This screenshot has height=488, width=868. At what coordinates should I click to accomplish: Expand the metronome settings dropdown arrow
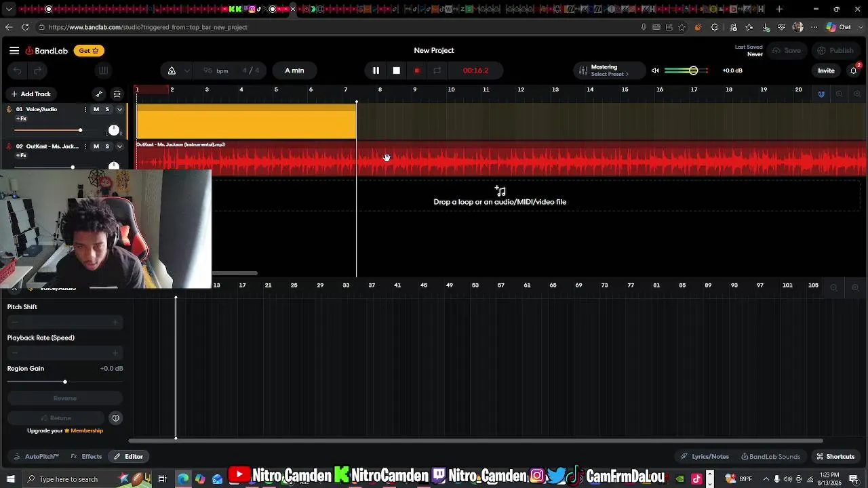click(187, 70)
